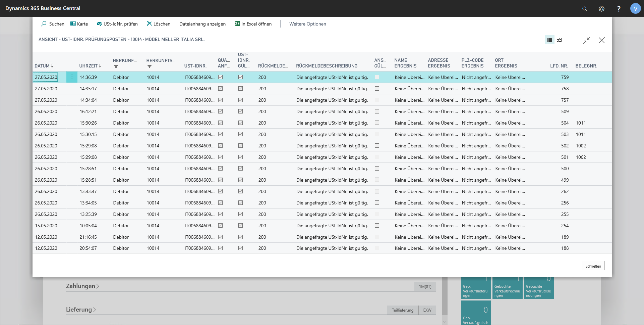Open the Karte card view
This screenshot has height=325, width=644.
click(x=79, y=24)
